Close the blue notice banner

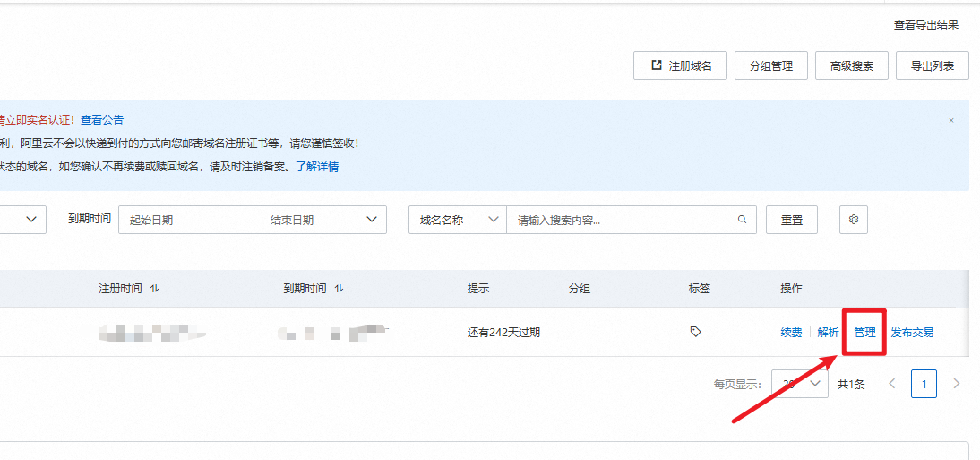[951, 120]
